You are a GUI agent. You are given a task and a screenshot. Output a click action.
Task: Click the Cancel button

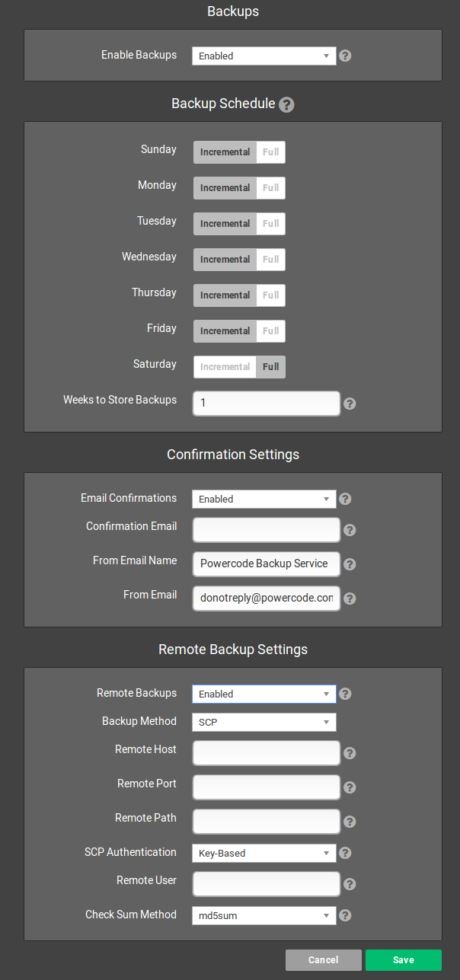click(x=324, y=960)
